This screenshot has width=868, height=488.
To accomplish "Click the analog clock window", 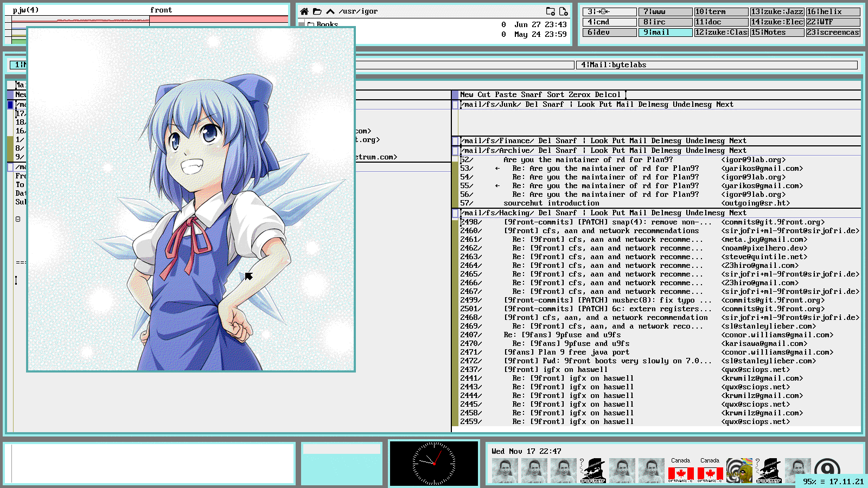I will [x=434, y=464].
